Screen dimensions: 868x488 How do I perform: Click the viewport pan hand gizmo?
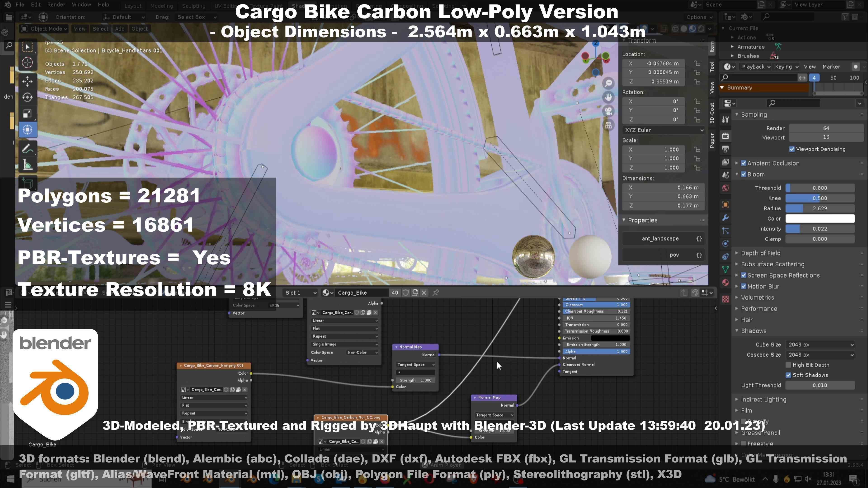[609, 97]
